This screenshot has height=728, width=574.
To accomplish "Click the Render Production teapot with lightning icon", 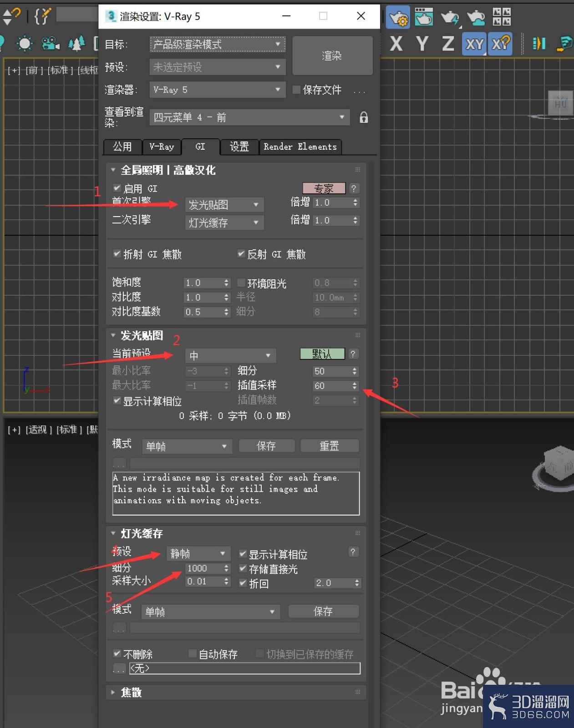I will [450, 17].
